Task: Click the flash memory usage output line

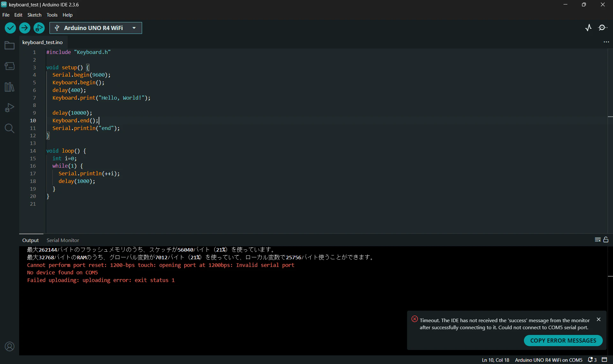Action: [x=152, y=250]
